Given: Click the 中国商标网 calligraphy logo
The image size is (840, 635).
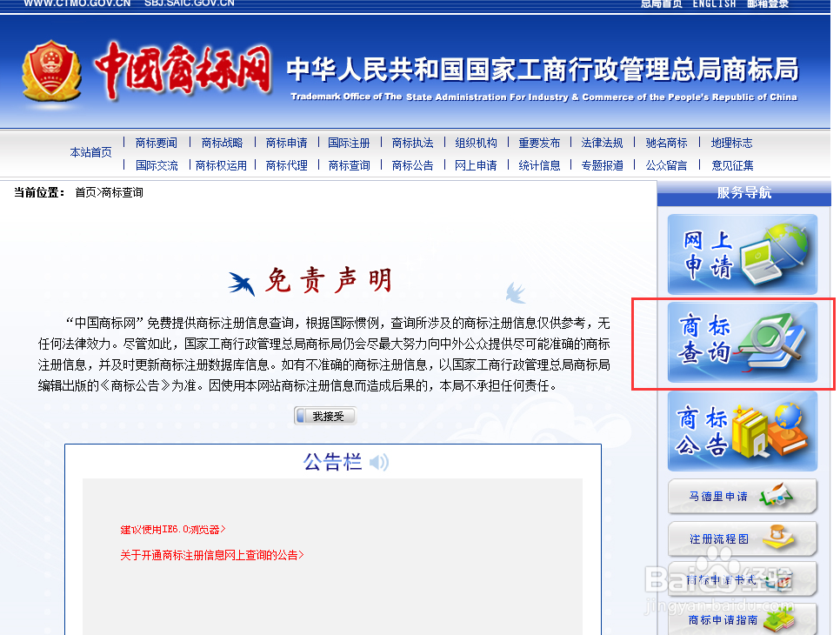Looking at the screenshot, I should pyautogui.click(x=182, y=71).
